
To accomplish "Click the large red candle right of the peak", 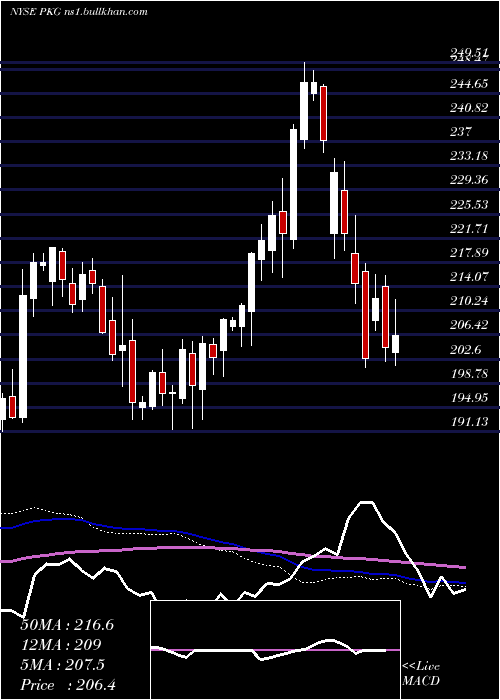I will pyautogui.click(x=324, y=113).
